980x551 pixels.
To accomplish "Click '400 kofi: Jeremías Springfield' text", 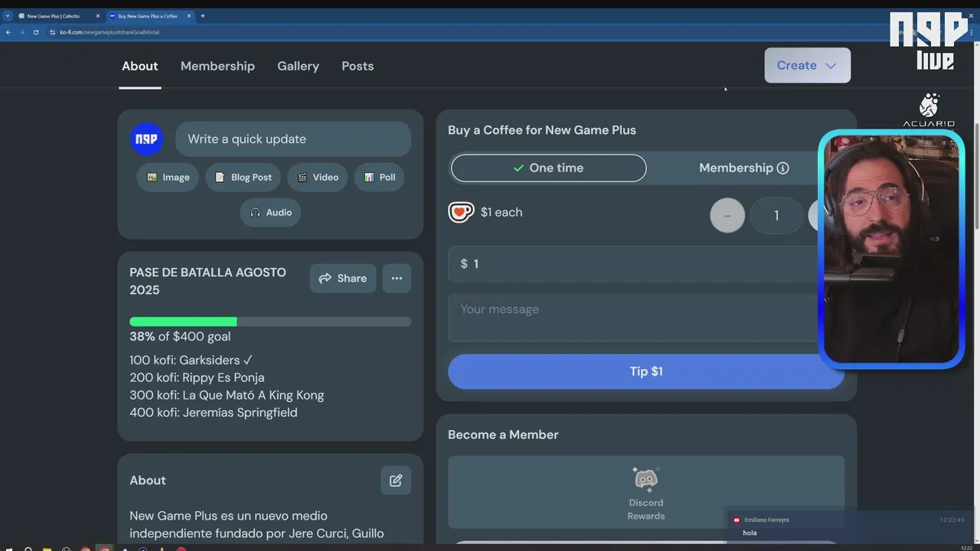I will tap(214, 412).
